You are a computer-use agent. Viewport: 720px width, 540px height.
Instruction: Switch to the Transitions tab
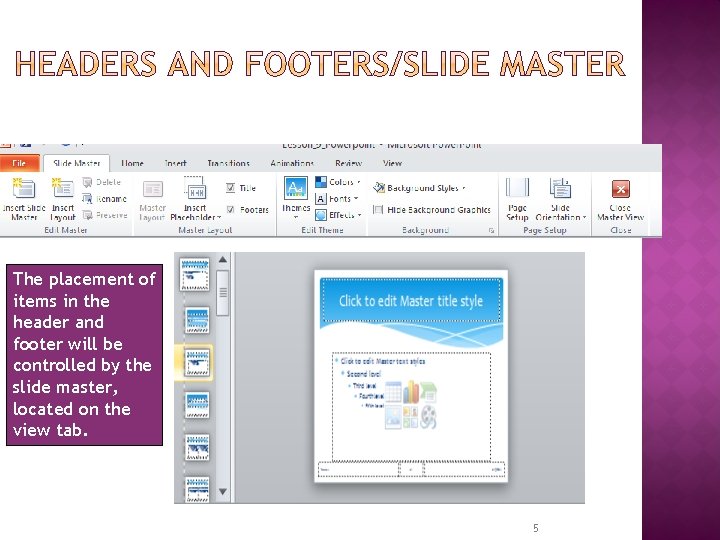tap(228, 163)
